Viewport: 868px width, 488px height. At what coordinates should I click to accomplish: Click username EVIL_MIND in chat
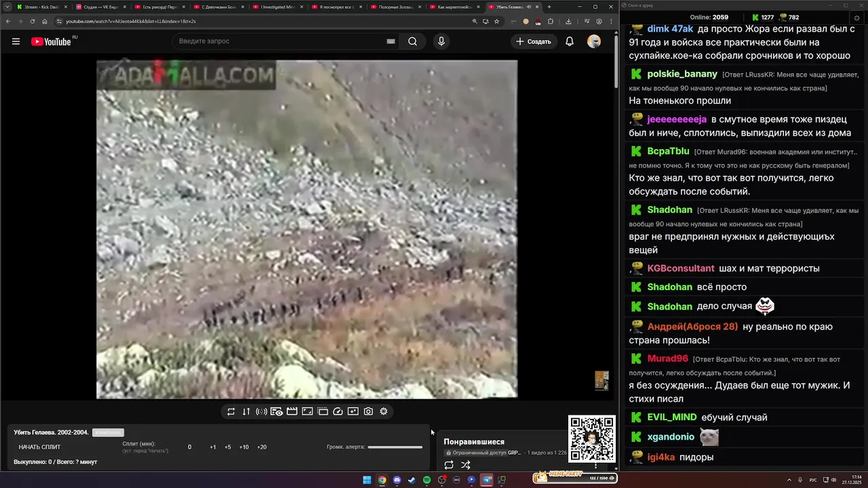pos(672,418)
